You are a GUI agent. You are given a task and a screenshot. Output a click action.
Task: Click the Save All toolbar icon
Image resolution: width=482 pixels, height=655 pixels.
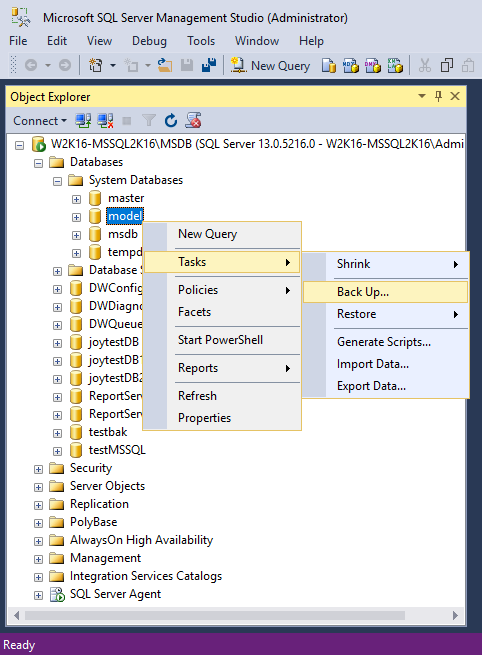209,66
